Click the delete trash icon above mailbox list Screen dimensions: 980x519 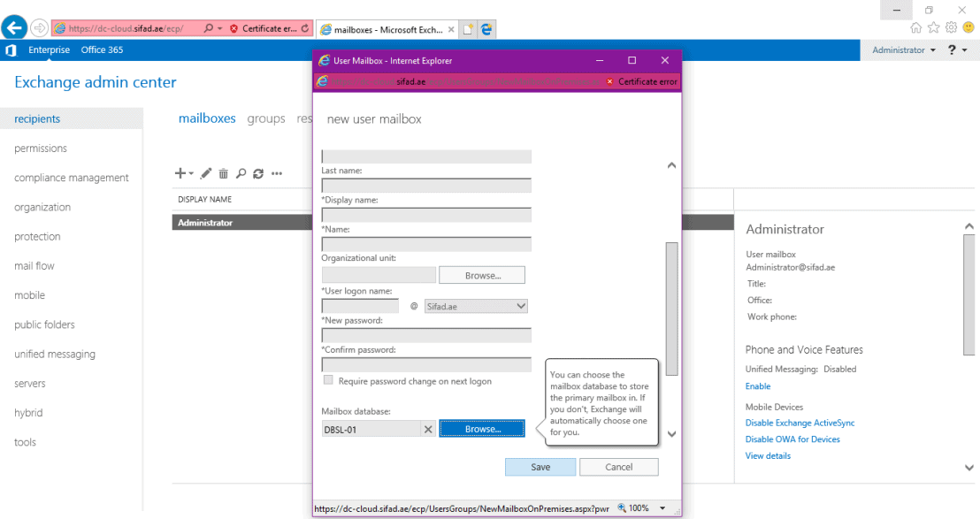pos(223,173)
